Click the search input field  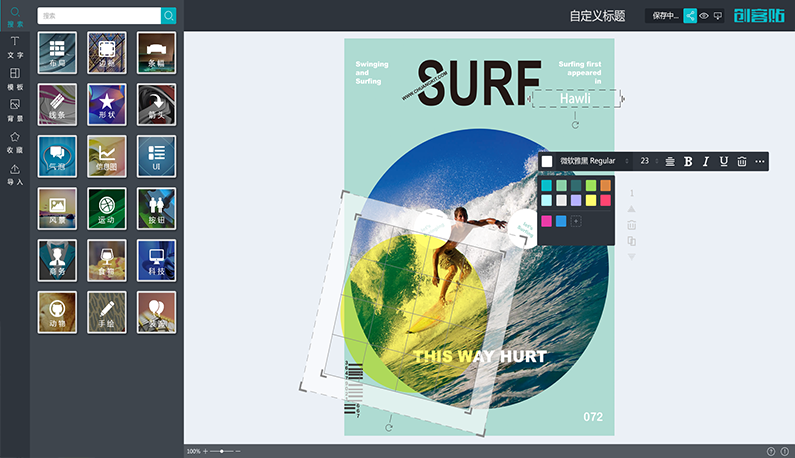(98, 16)
